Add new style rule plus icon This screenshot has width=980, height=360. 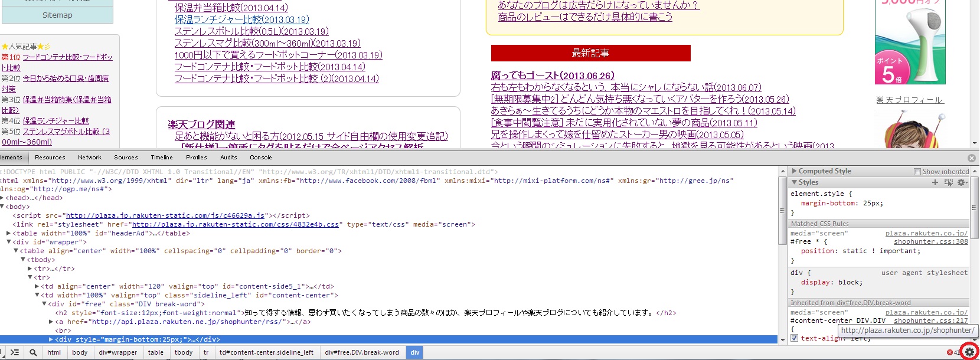point(935,182)
